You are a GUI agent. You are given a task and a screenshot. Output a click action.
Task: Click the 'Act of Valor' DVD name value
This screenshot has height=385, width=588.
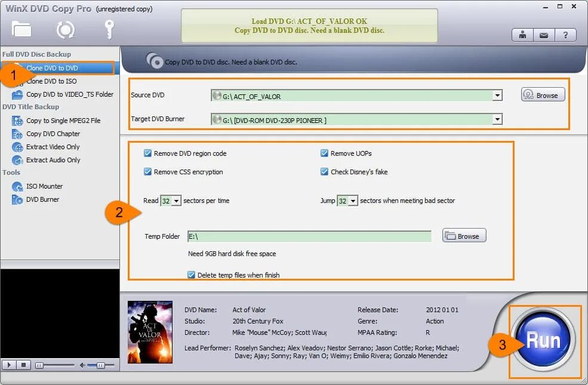click(x=249, y=310)
